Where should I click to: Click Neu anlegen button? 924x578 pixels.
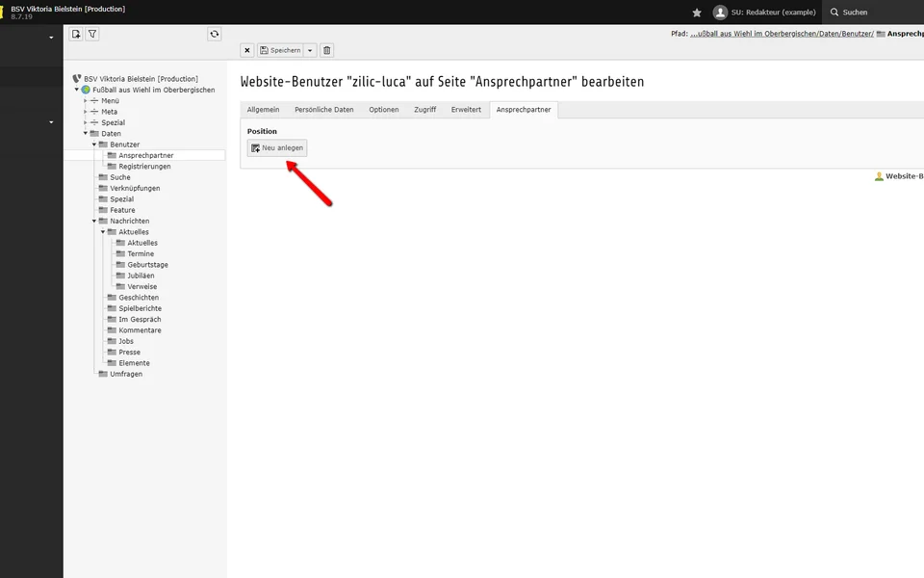[277, 147]
